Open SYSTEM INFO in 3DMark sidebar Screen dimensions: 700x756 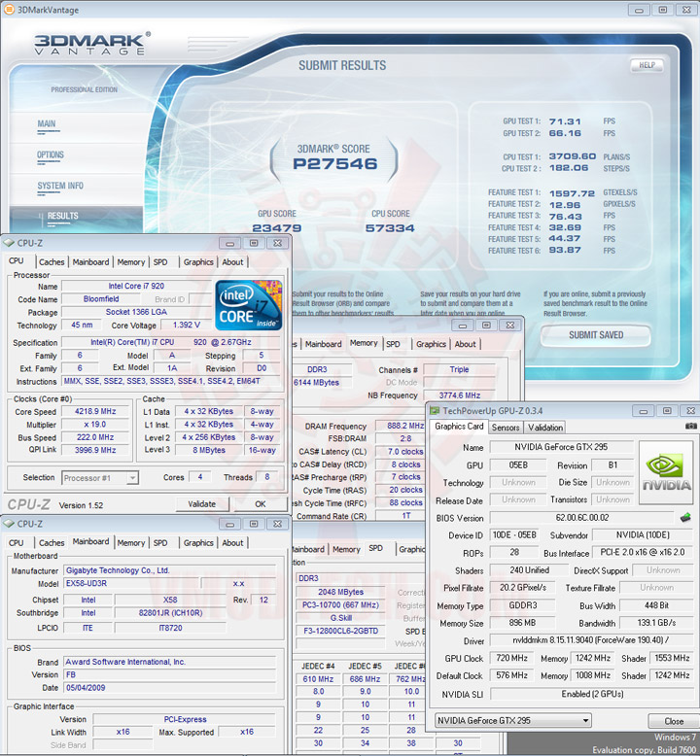click(x=60, y=186)
